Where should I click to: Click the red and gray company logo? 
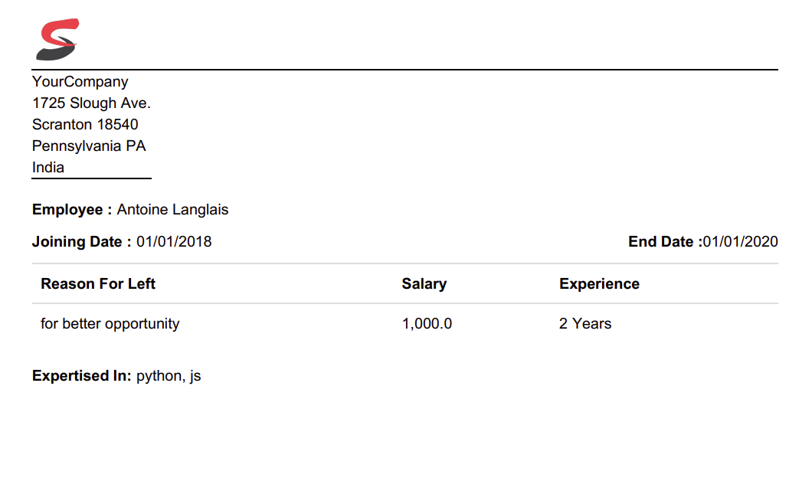(57, 40)
